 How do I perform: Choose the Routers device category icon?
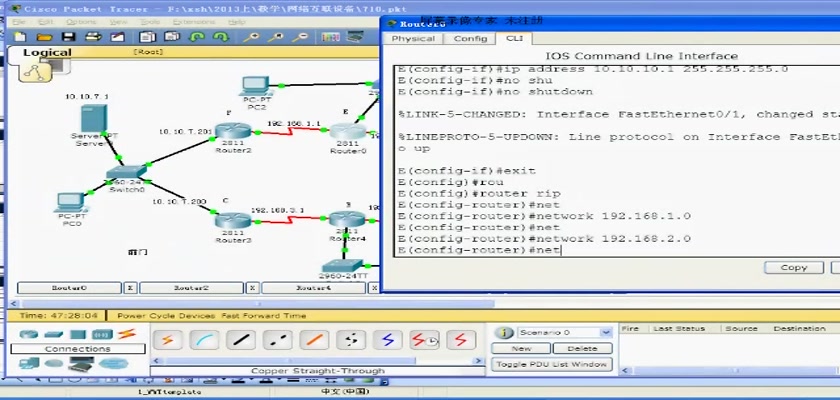coord(29,334)
